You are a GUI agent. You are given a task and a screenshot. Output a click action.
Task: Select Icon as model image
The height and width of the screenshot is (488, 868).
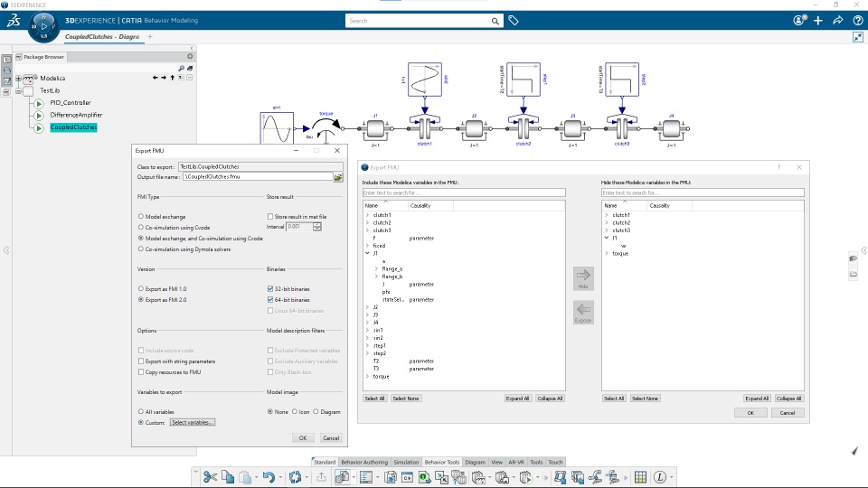tap(295, 412)
